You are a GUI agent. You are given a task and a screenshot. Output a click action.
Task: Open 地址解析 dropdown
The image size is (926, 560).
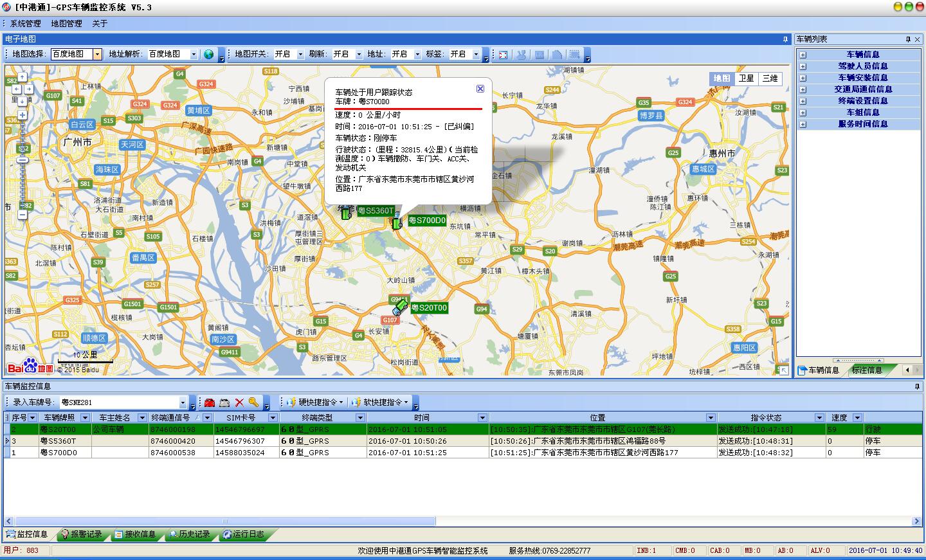pyautogui.click(x=194, y=55)
